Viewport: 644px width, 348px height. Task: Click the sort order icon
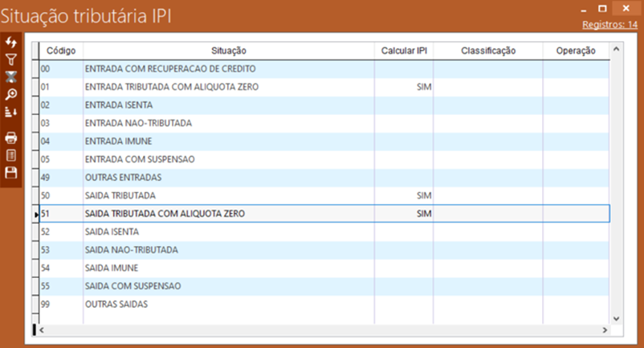[11, 112]
